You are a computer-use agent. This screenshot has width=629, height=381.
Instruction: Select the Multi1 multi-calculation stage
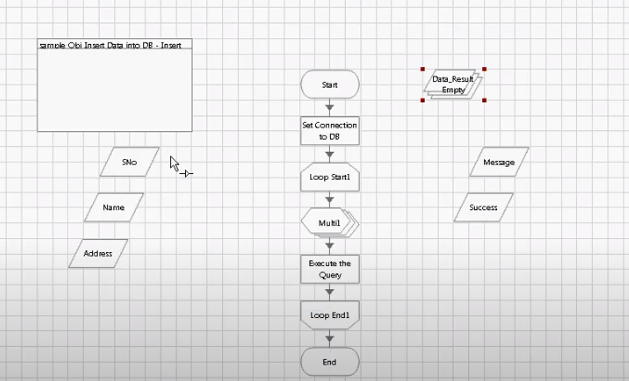tap(330, 223)
